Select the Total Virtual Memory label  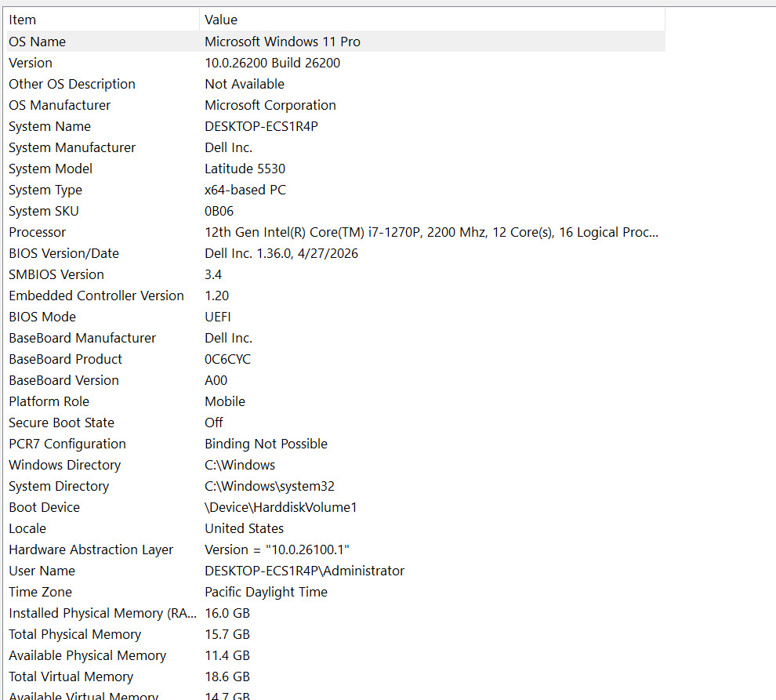(x=71, y=676)
